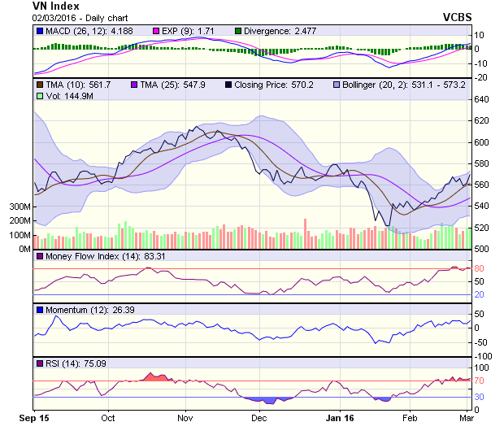Click the 300M volume axis label
The width and height of the screenshot is (504, 435).
20,207
